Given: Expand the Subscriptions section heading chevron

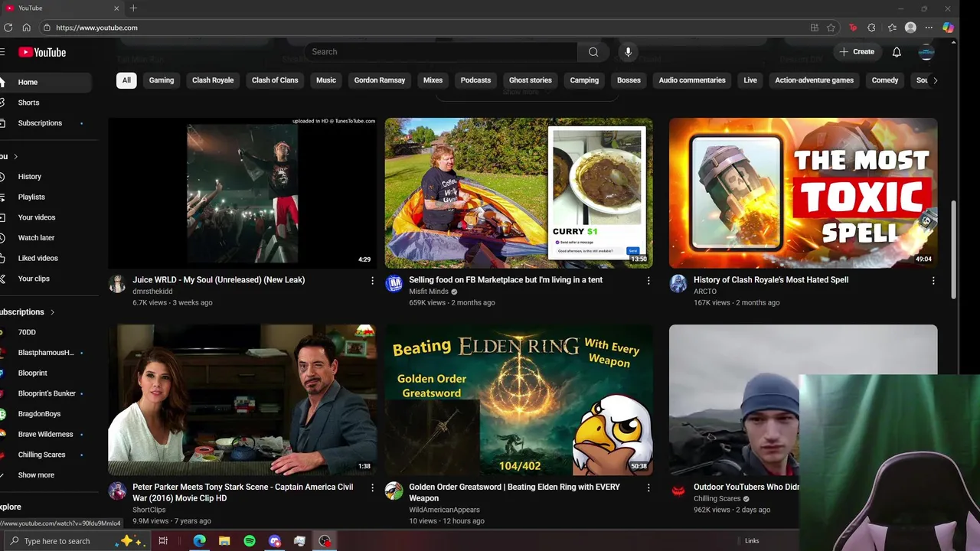Looking at the screenshot, I should pyautogui.click(x=52, y=312).
